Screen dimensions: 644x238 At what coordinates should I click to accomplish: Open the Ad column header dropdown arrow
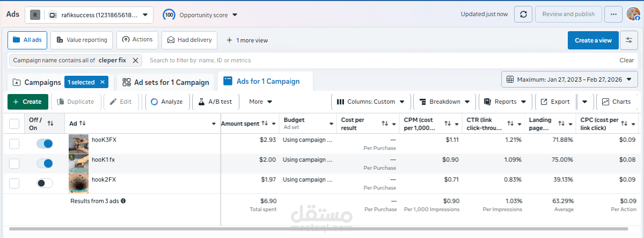click(214, 124)
